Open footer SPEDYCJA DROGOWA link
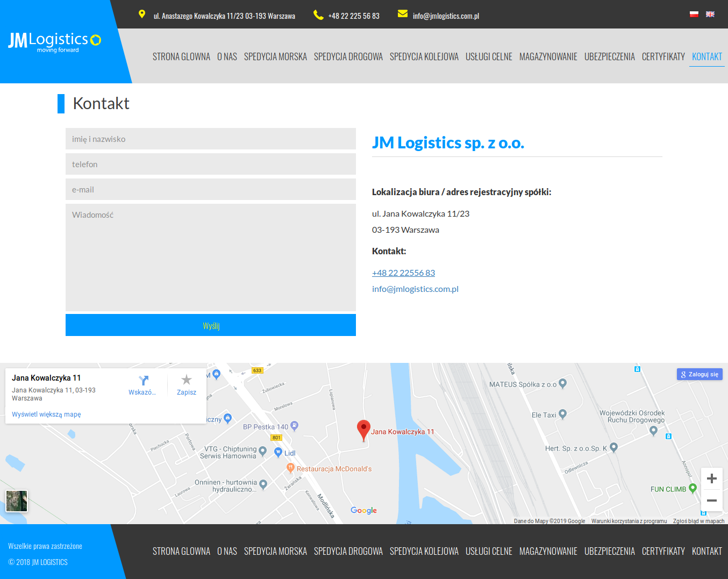This screenshot has height=579, width=728. tap(348, 551)
